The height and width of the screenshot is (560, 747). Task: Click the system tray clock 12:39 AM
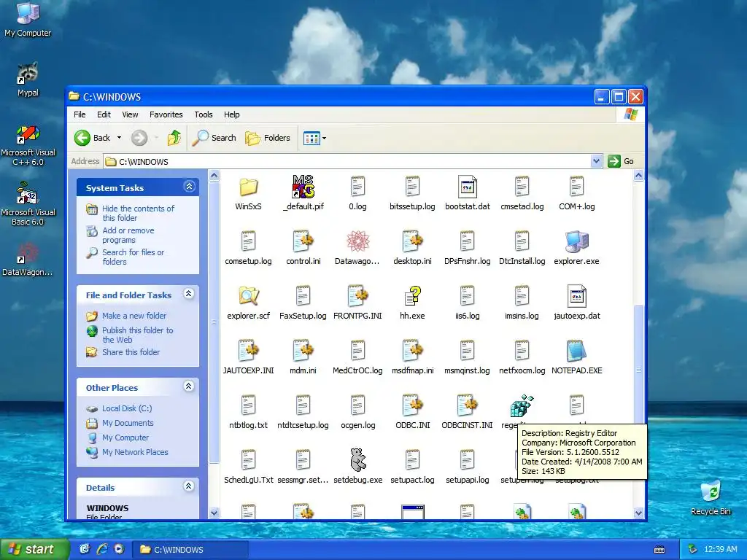(x=720, y=550)
